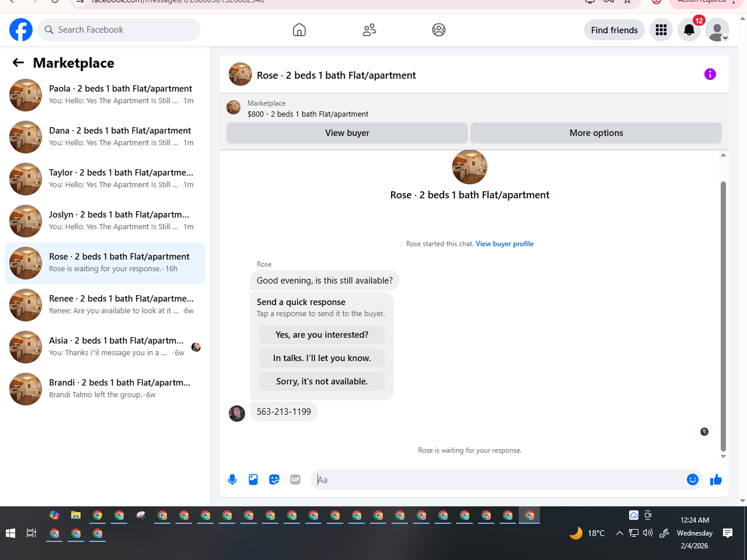747x560 pixels.
Task: Click "Good evening, is this still available?" message
Action: coord(324,281)
